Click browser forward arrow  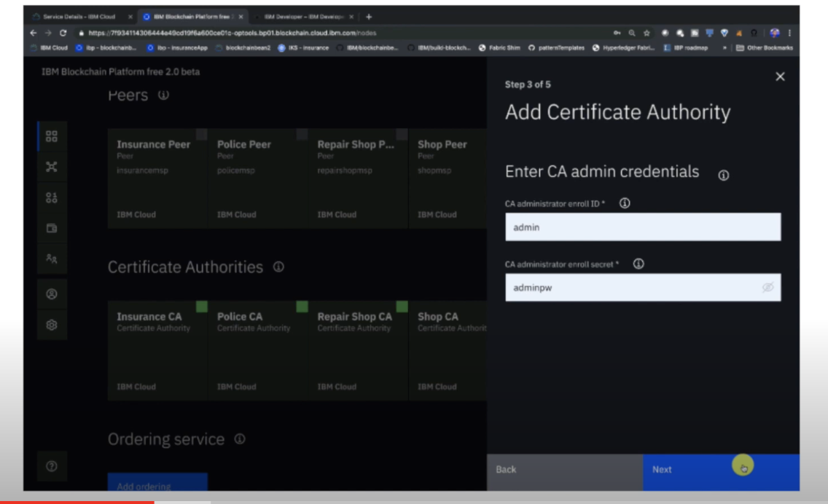coord(48,33)
